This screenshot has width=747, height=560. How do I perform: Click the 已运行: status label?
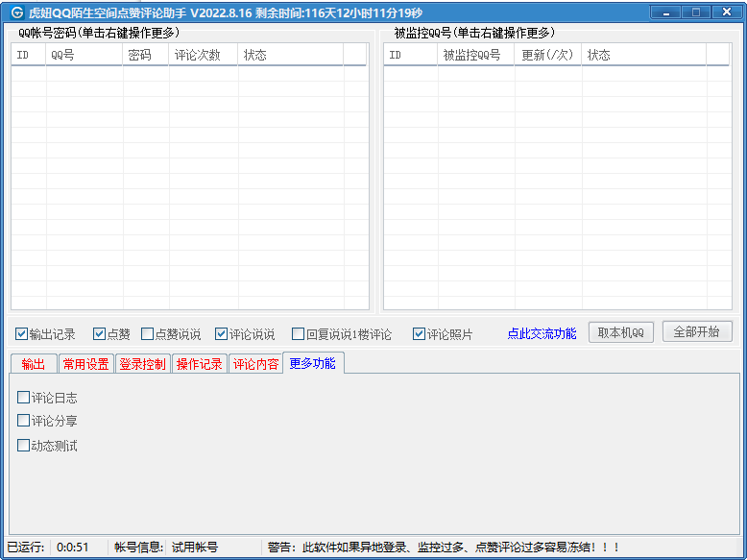26,548
